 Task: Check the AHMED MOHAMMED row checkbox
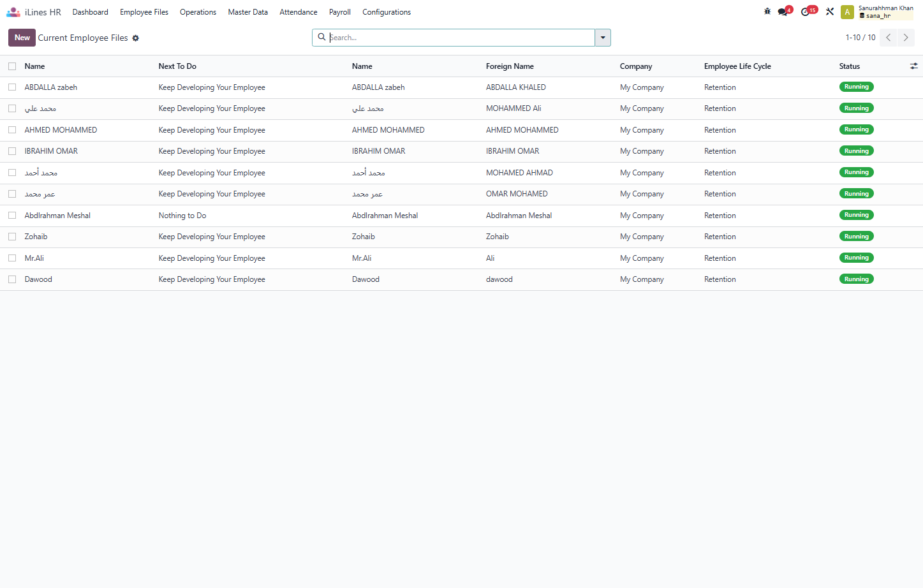(x=12, y=130)
